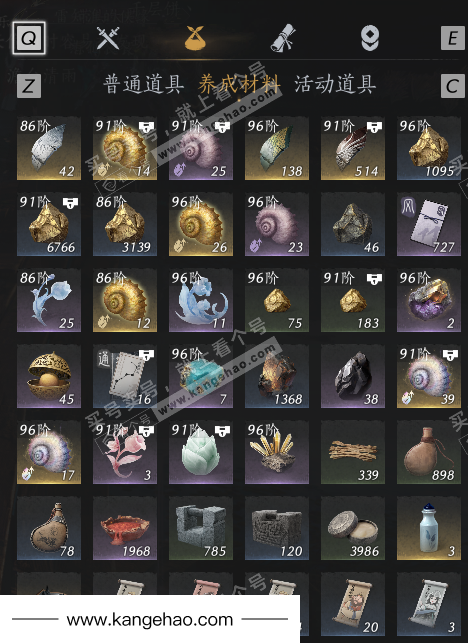Open the coin currency category icon
The image size is (468, 643).
tap(370, 39)
